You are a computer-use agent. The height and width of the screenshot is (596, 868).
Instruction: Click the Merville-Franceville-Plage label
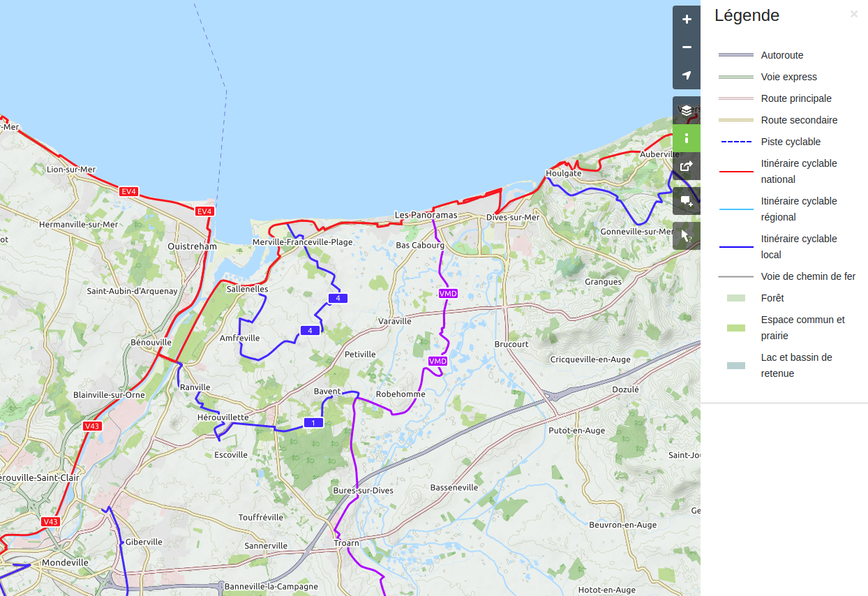click(303, 242)
